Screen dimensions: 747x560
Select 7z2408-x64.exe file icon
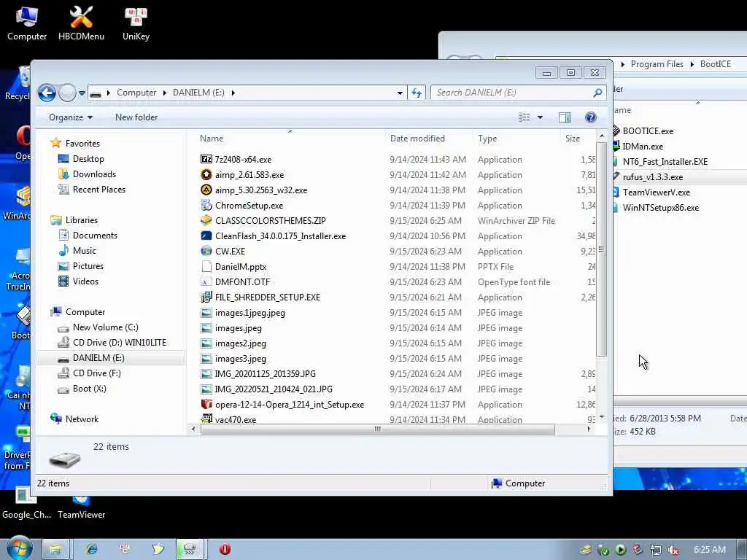tap(206, 160)
